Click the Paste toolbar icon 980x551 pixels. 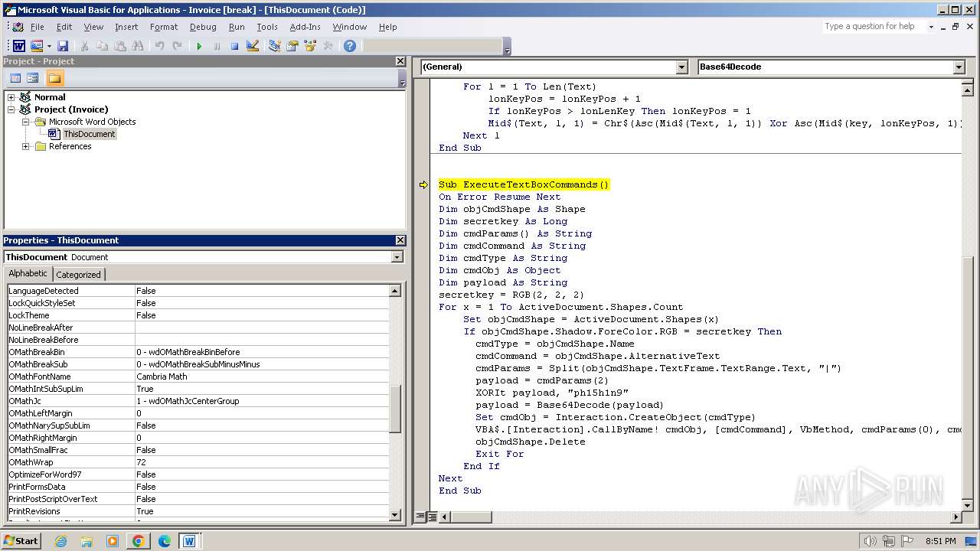(119, 46)
